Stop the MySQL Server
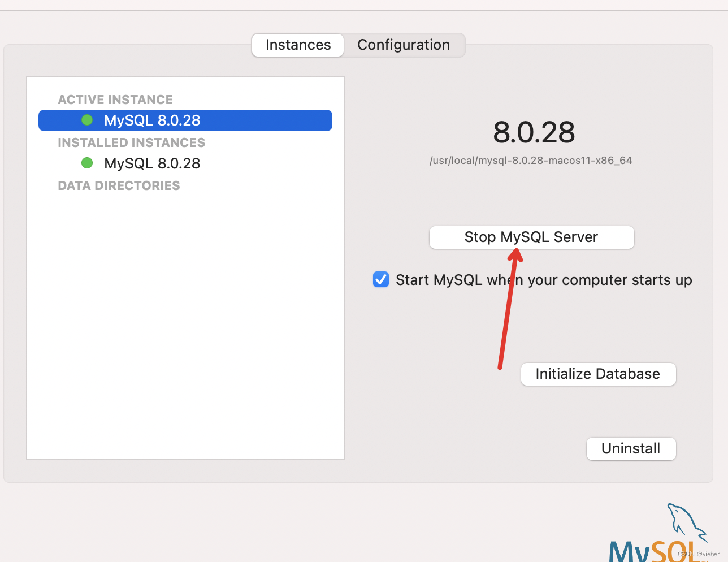 (531, 237)
